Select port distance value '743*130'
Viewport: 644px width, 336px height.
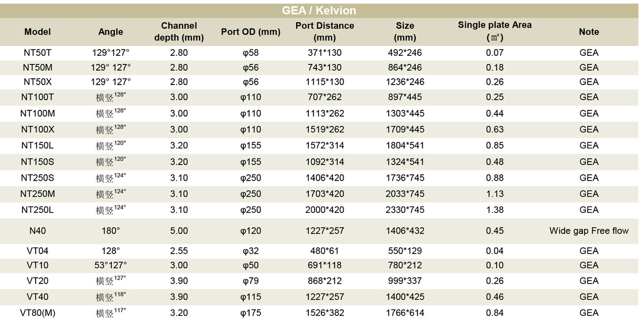[324, 67]
